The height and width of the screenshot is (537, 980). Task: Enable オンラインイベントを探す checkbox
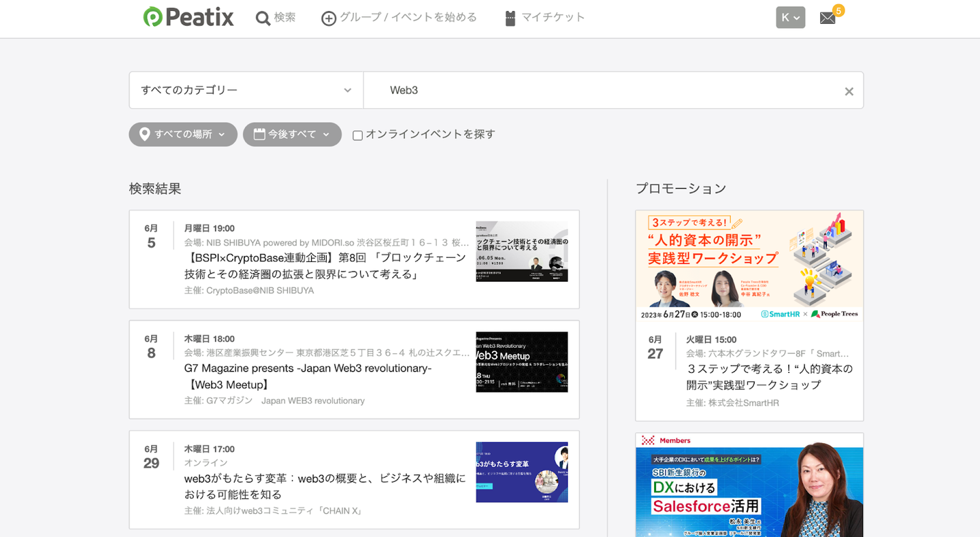point(357,135)
